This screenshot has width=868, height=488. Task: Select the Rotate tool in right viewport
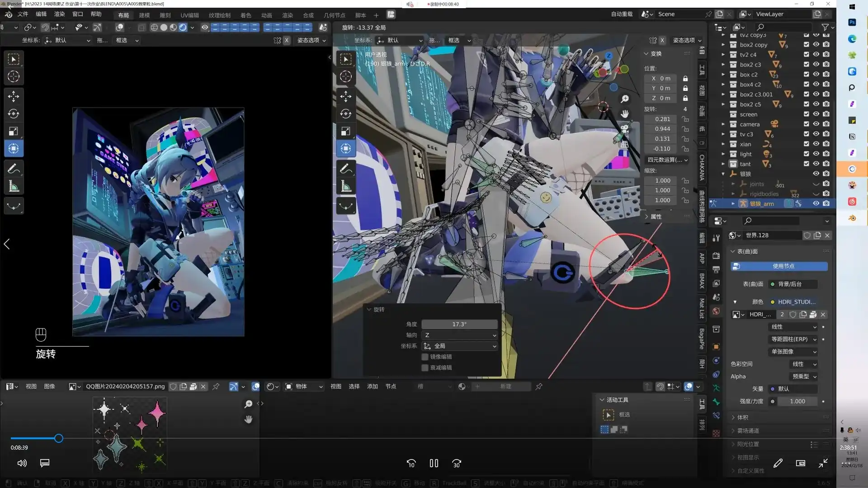click(x=346, y=113)
